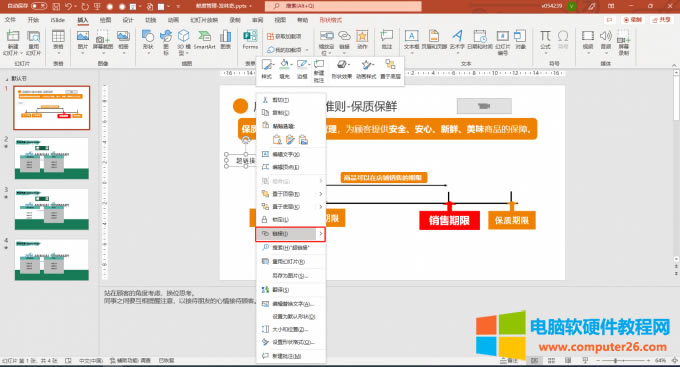Click the Forms icon in the ribbon

tap(250, 40)
